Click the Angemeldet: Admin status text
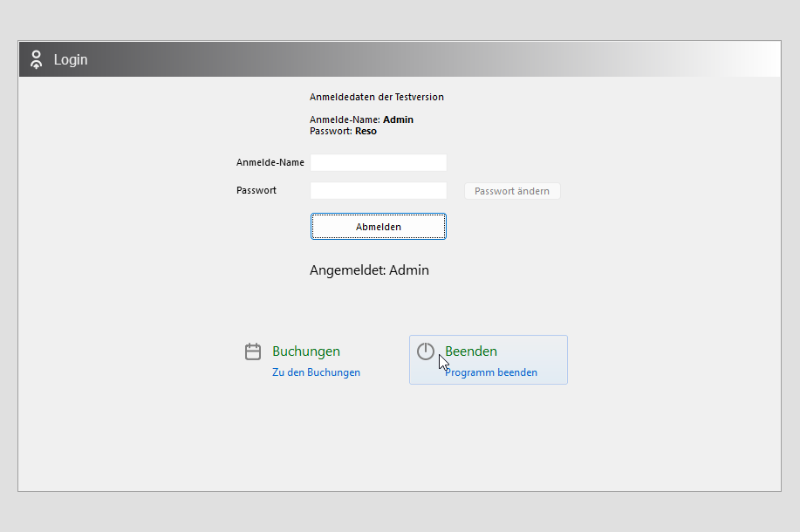The image size is (800, 532). [x=369, y=270]
